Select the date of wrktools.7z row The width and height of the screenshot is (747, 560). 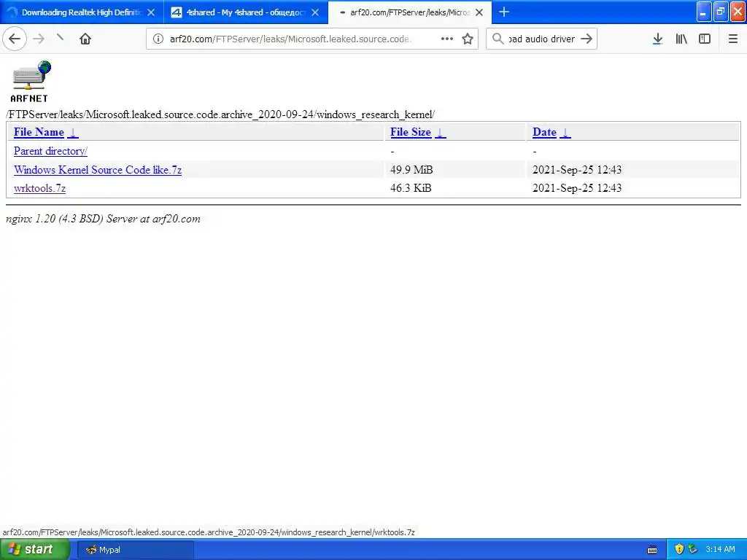(x=576, y=188)
